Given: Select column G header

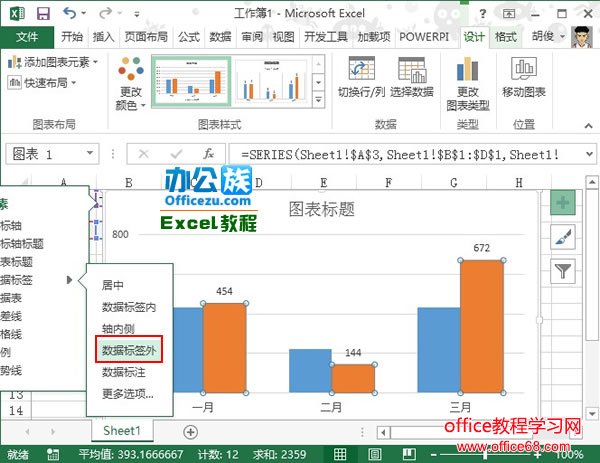Looking at the screenshot, I should coord(454,183).
